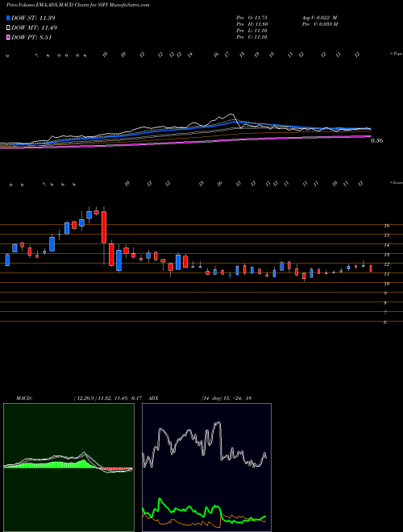Click the '<-Tops' row label

click(x=396, y=54)
